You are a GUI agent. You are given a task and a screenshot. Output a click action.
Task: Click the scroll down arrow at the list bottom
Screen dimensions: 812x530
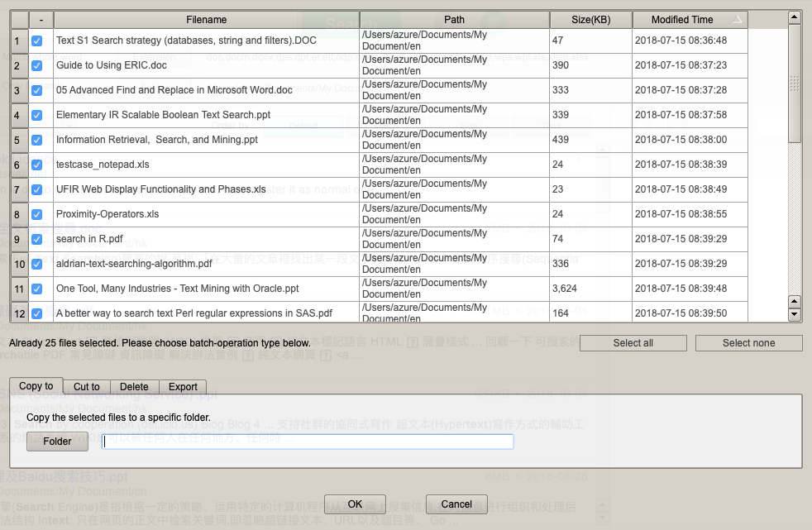coord(795,314)
